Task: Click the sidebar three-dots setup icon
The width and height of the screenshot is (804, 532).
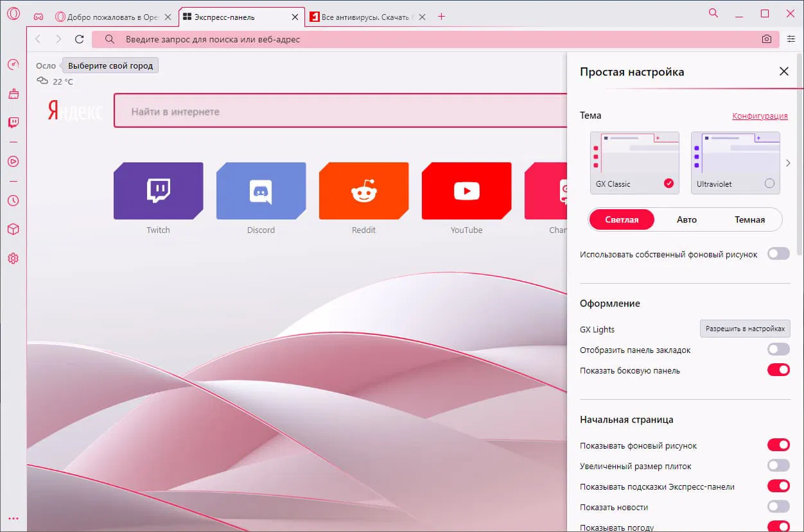Action: pyautogui.click(x=13, y=518)
